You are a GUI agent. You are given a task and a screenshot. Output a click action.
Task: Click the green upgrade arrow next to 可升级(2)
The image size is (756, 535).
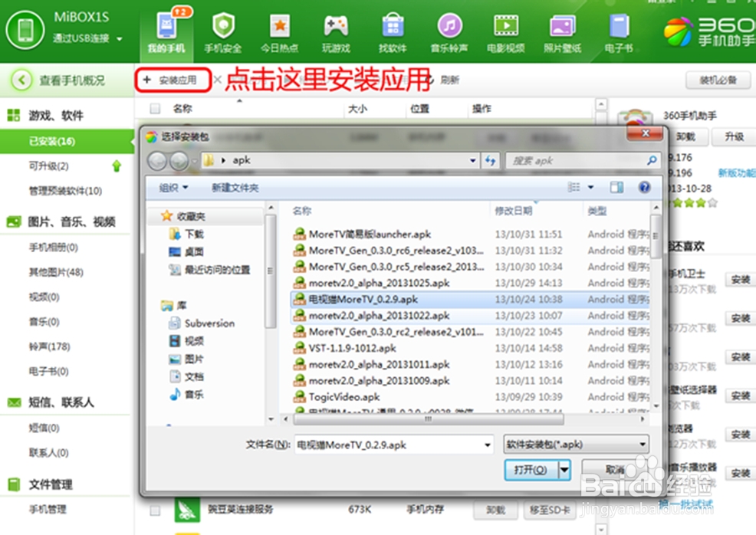tap(117, 166)
